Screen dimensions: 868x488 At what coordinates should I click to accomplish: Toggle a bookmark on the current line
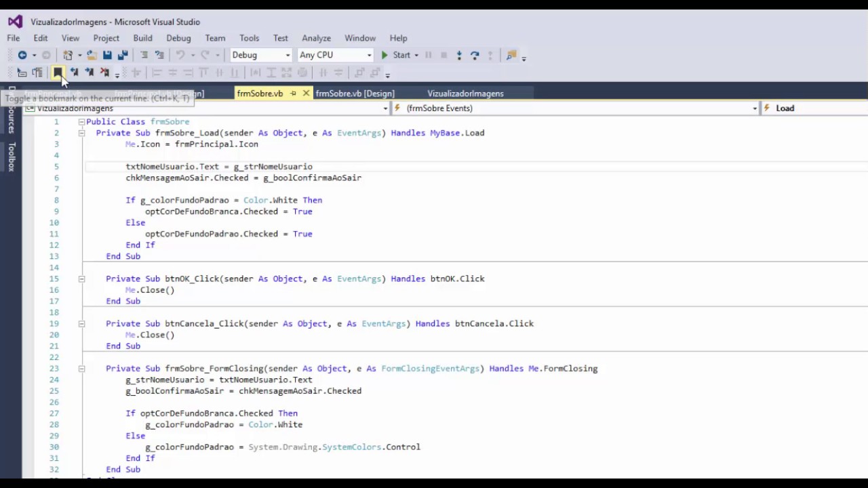[58, 73]
